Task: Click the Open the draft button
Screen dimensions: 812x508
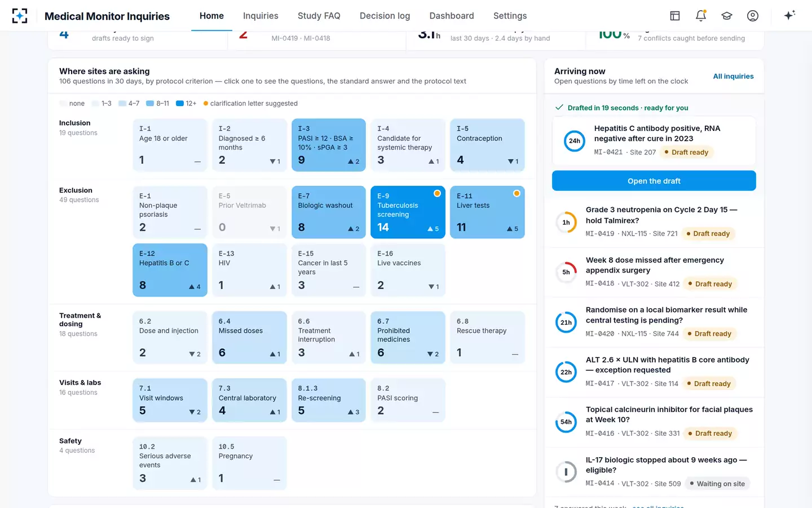Action: point(654,181)
